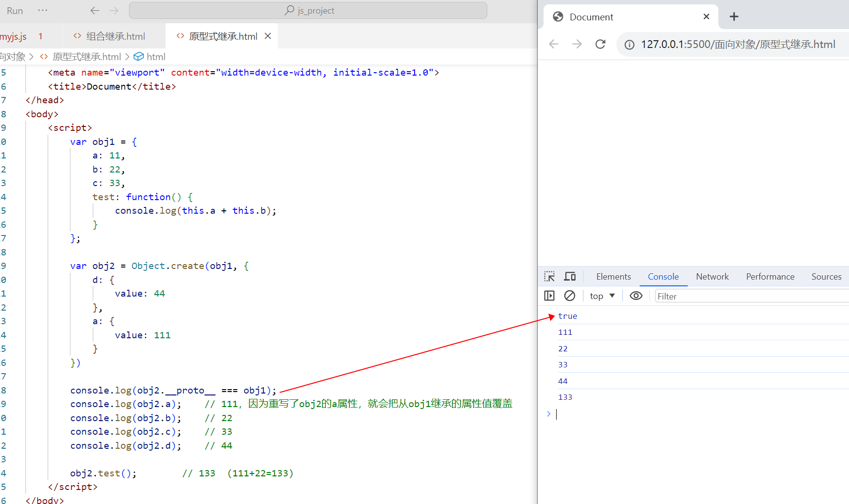Click the value: 111 line
This screenshot has height=504, width=849.
click(x=143, y=335)
